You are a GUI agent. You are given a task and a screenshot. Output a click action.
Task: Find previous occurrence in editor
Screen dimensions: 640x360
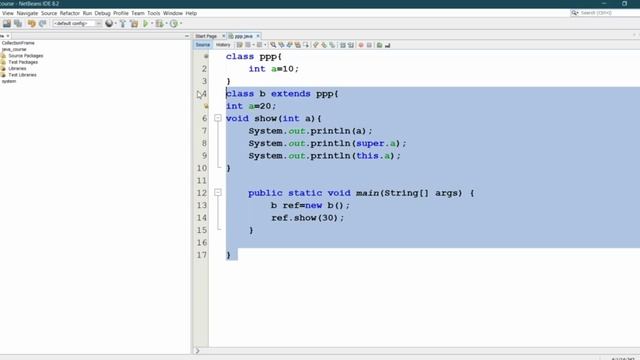[x=282, y=45]
